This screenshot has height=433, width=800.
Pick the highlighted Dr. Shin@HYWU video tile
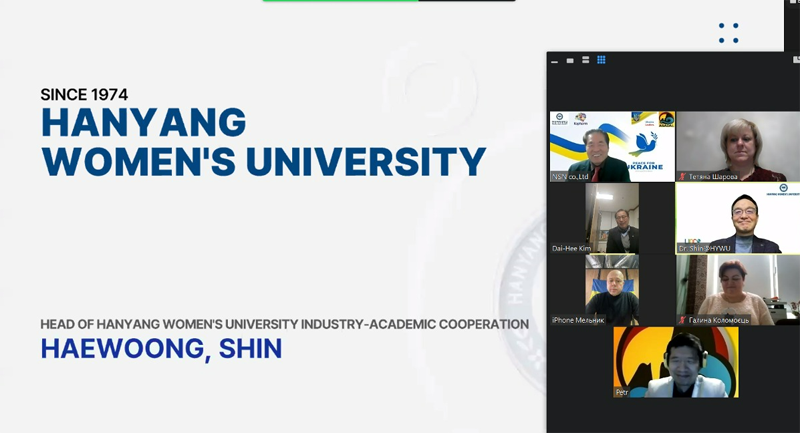click(x=737, y=217)
